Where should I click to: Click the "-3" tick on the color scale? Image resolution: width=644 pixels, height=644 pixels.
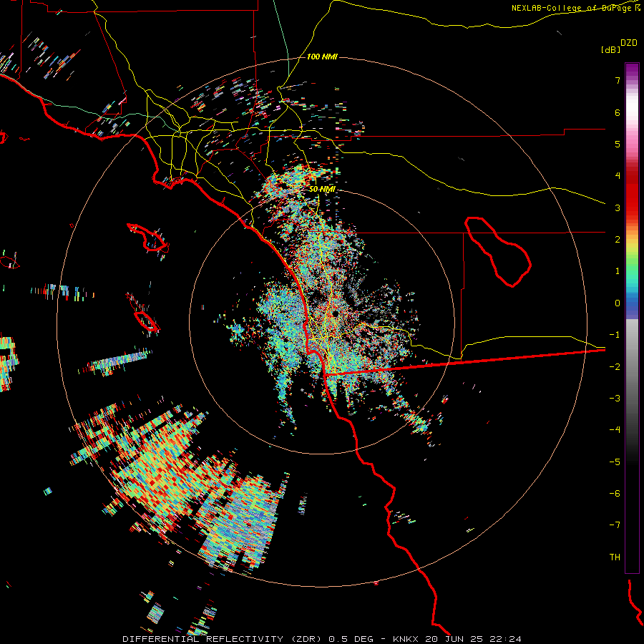[615, 399]
